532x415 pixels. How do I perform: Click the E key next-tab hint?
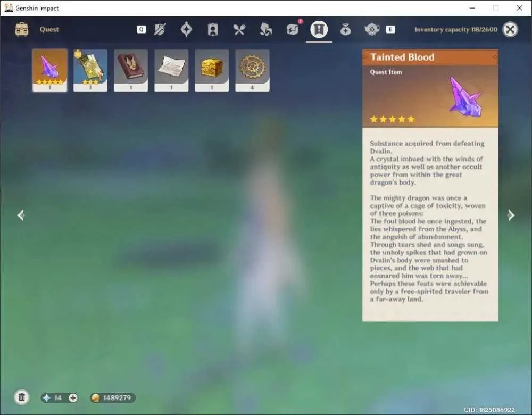coord(390,29)
